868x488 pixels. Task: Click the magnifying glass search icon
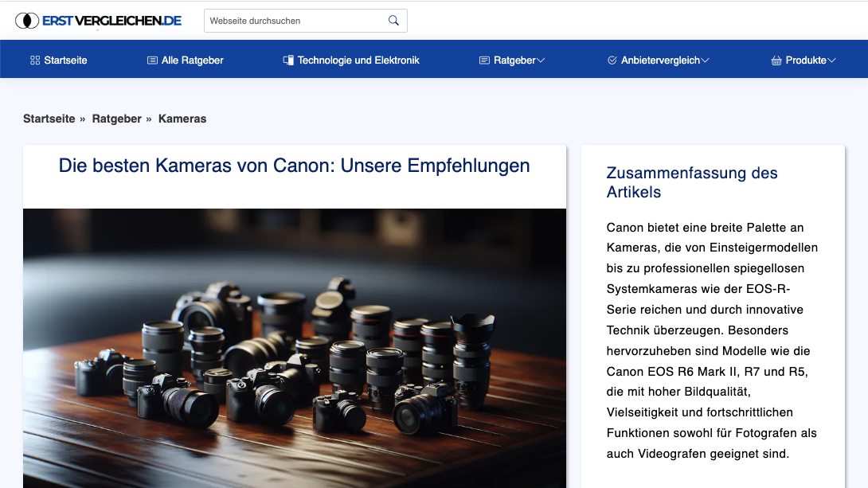click(x=393, y=20)
